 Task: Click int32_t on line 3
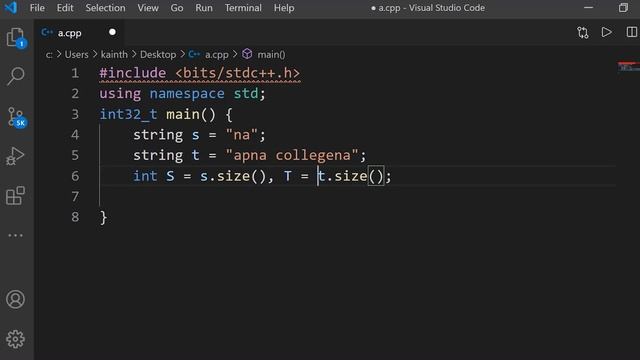128,114
